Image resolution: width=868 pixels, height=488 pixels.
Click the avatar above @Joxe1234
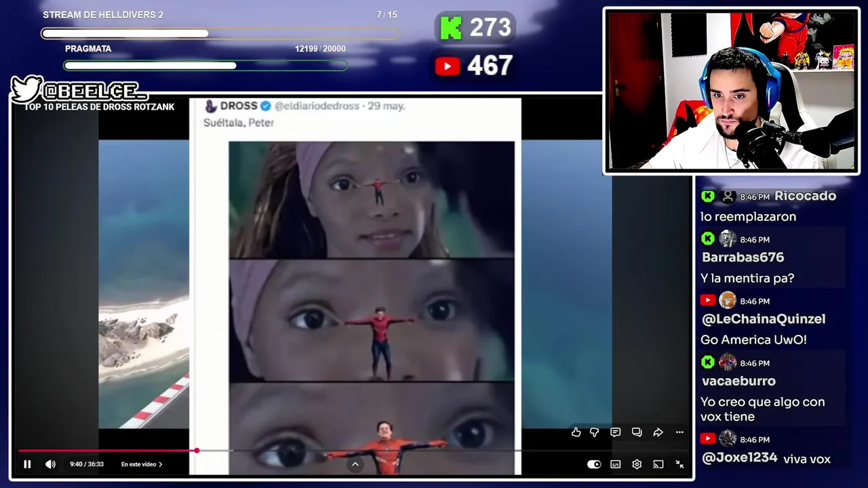tap(728, 439)
